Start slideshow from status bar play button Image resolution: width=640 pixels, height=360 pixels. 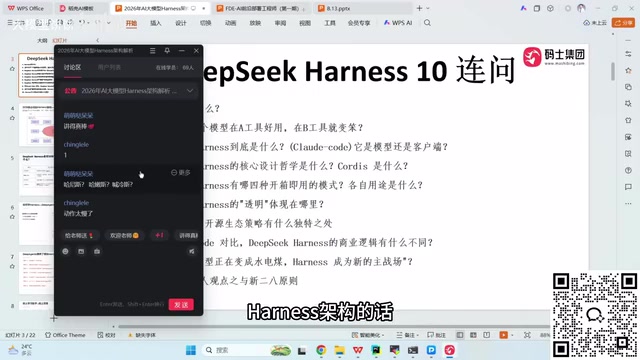503,335
